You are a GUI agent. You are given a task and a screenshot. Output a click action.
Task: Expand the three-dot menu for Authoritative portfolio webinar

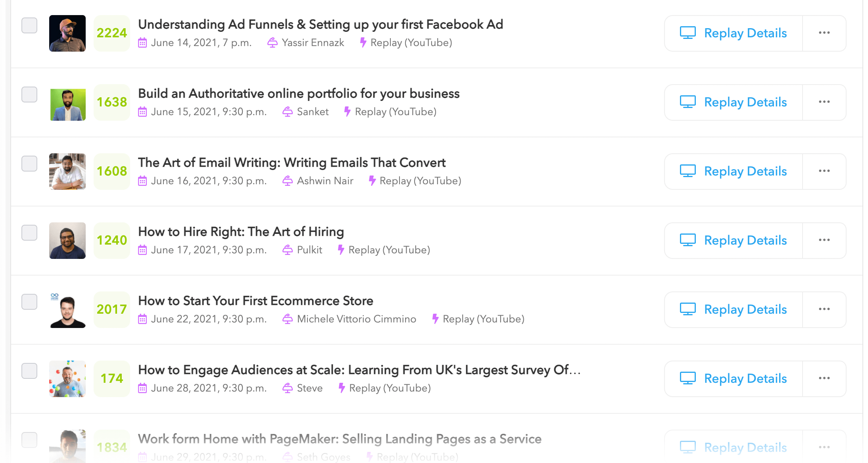tap(824, 102)
